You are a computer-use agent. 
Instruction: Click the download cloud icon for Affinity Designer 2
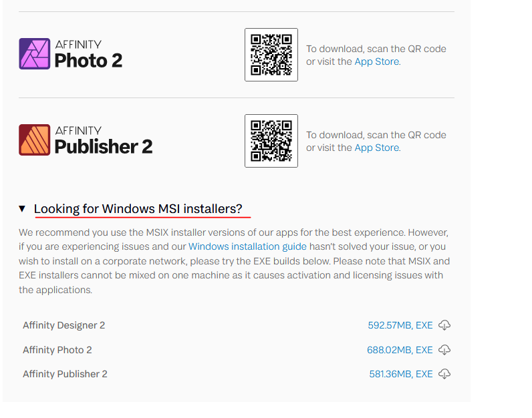coord(444,325)
